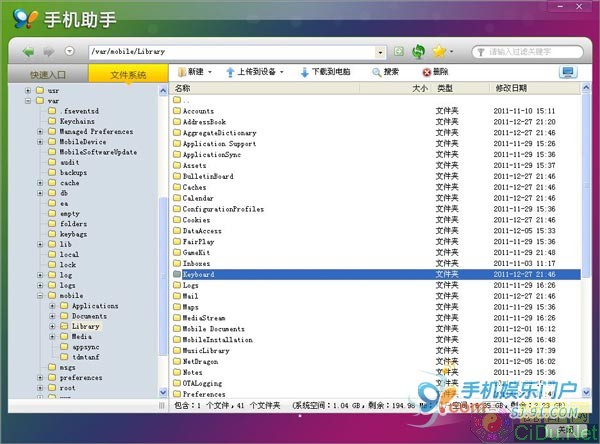Click the green refresh icon
The width and height of the screenshot is (600, 444).
click(418, 51)
